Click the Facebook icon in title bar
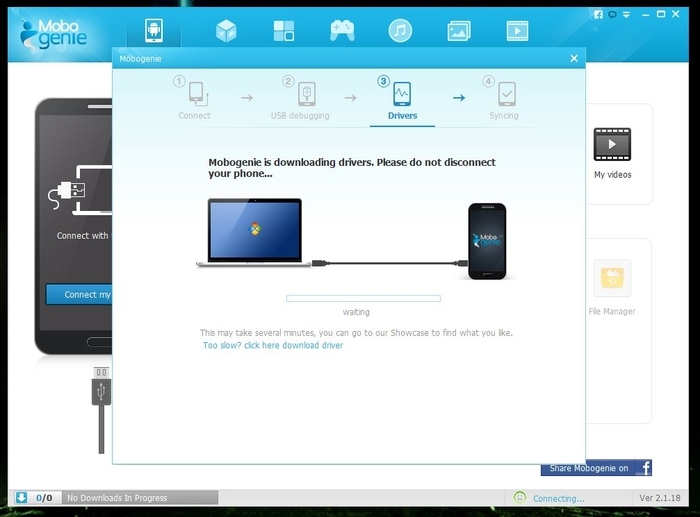700x517 pixels. coord(599,14)
